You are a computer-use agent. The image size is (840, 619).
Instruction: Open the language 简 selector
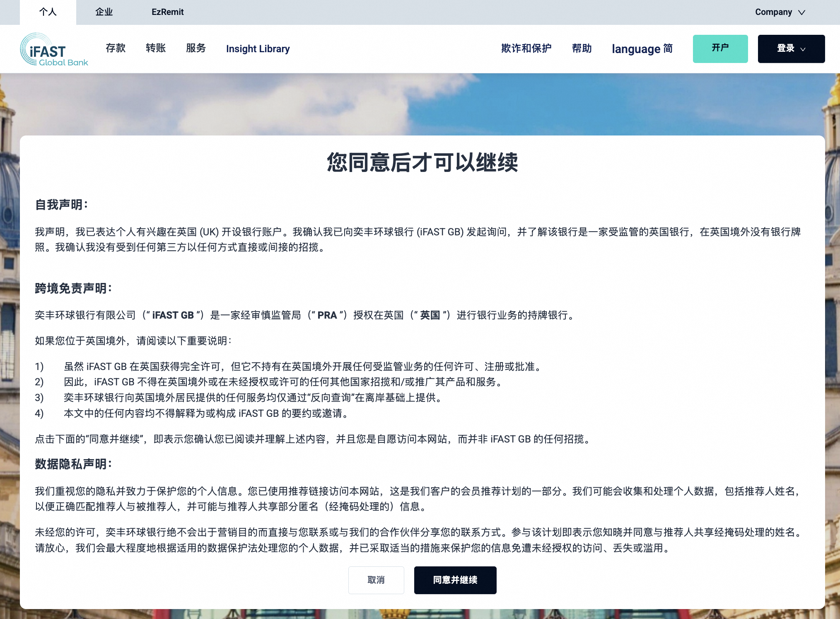click(x=642, y=49)
